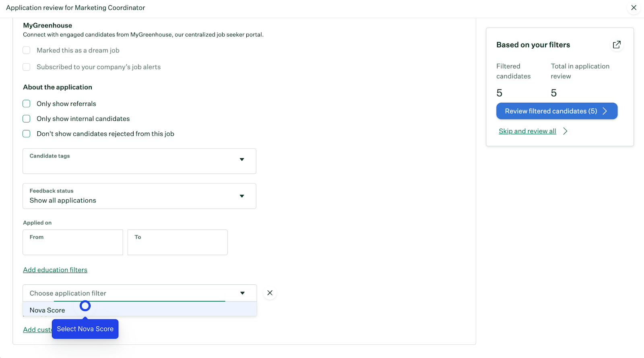This screenshot has height=358, width=644.
Task: Tick Don't show candidates rejected from this job
Action: click(x=27, y=134)
